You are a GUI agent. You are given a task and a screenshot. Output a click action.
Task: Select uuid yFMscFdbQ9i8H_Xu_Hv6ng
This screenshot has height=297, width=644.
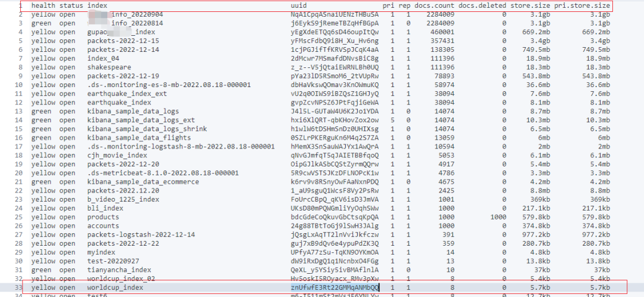tap(335, 41)
